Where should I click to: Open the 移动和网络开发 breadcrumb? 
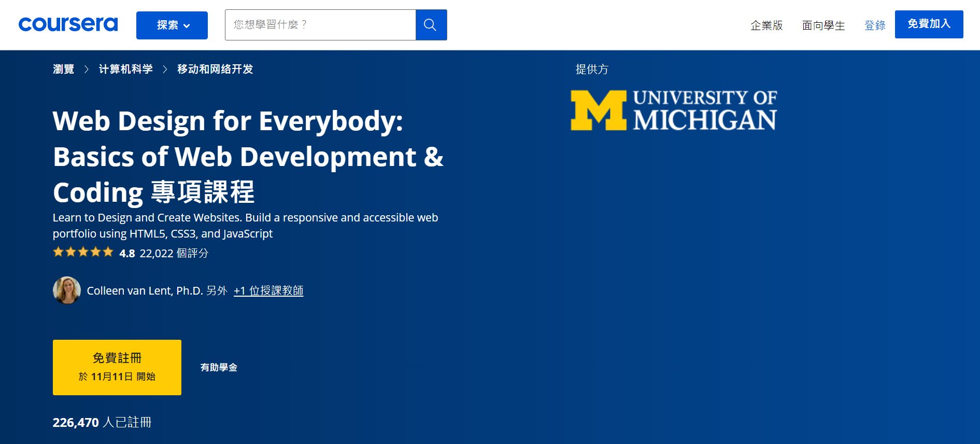pyautogui.click(x=215, y=70)
